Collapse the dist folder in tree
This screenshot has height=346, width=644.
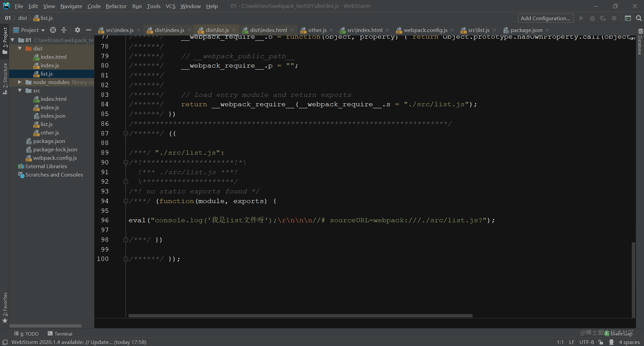(x=20, y=48)
